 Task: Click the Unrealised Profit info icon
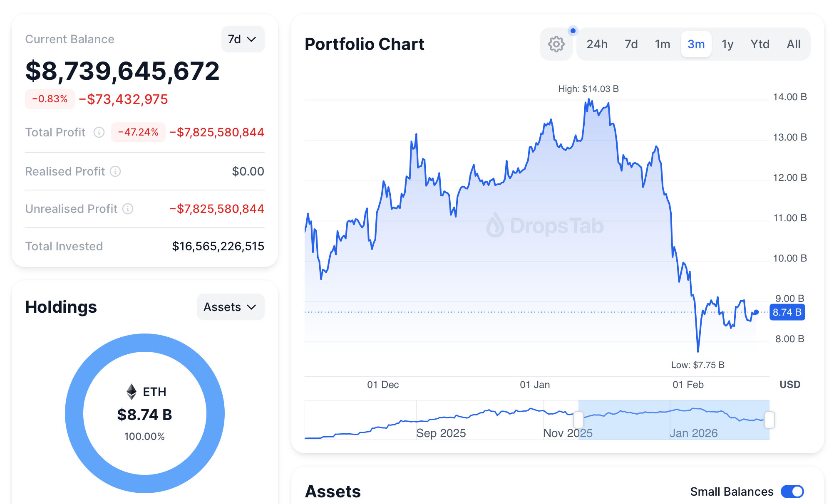(x=128, y=209)
